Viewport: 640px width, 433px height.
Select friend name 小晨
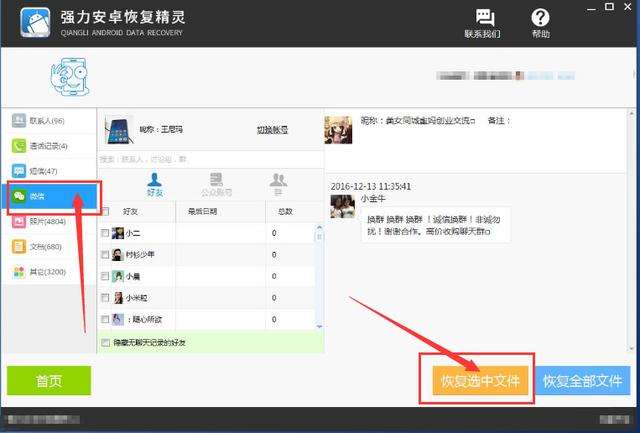click(x=133, y=276)
